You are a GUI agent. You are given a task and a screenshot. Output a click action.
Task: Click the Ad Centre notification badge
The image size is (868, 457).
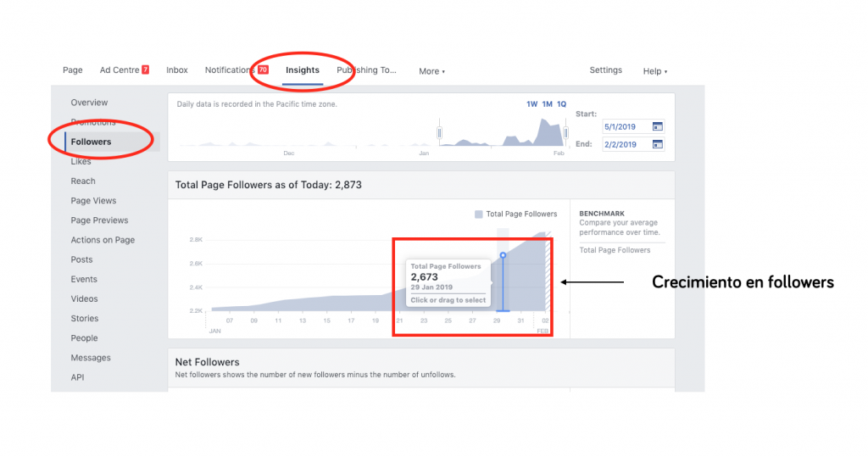(146, 70)
